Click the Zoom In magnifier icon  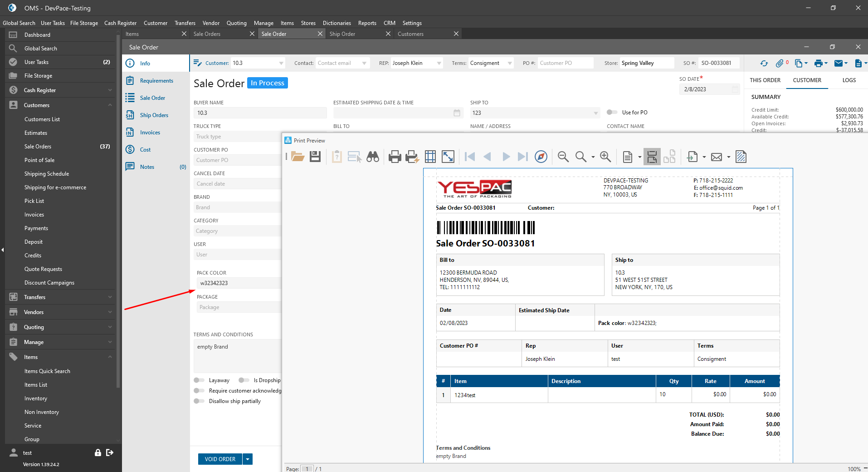[x=605, y=157]
